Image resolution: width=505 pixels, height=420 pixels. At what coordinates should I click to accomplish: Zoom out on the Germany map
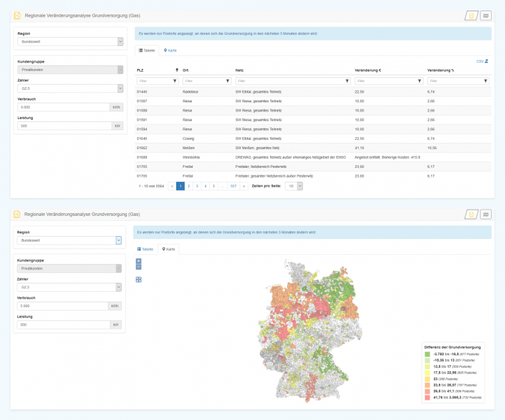[139, 267]
